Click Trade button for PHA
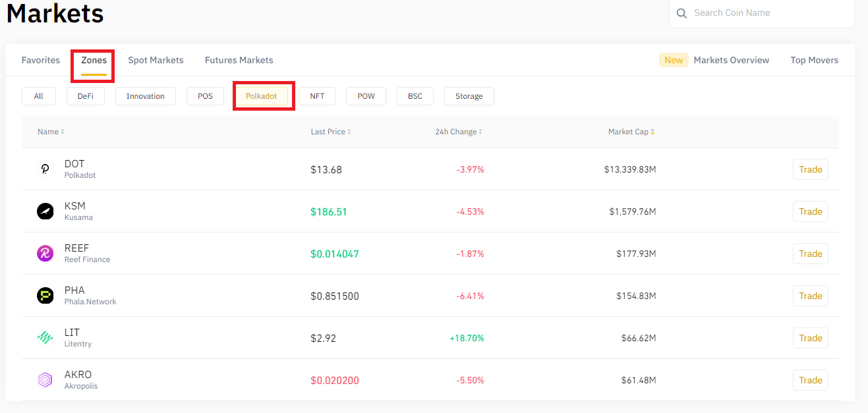The height and width of the screenshot is (413, 868). pyautogui.click(x=811, y=296)
